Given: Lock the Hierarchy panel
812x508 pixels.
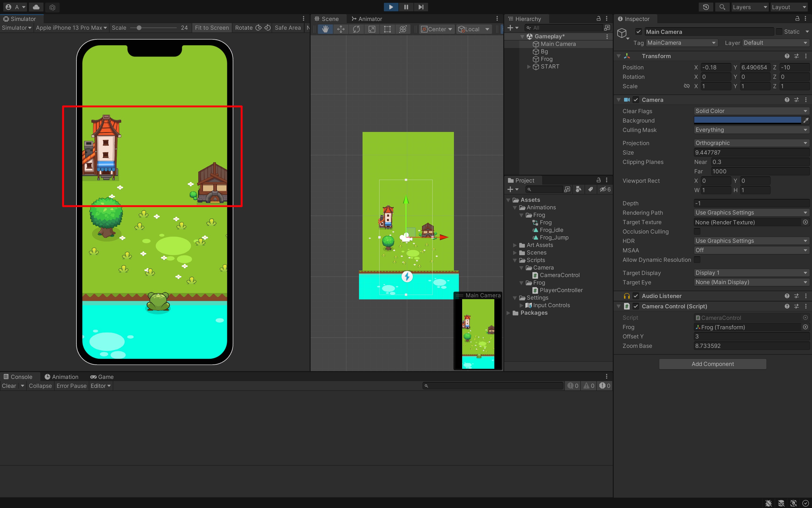Looking at the screenshot, I should (x=598, y=19).
